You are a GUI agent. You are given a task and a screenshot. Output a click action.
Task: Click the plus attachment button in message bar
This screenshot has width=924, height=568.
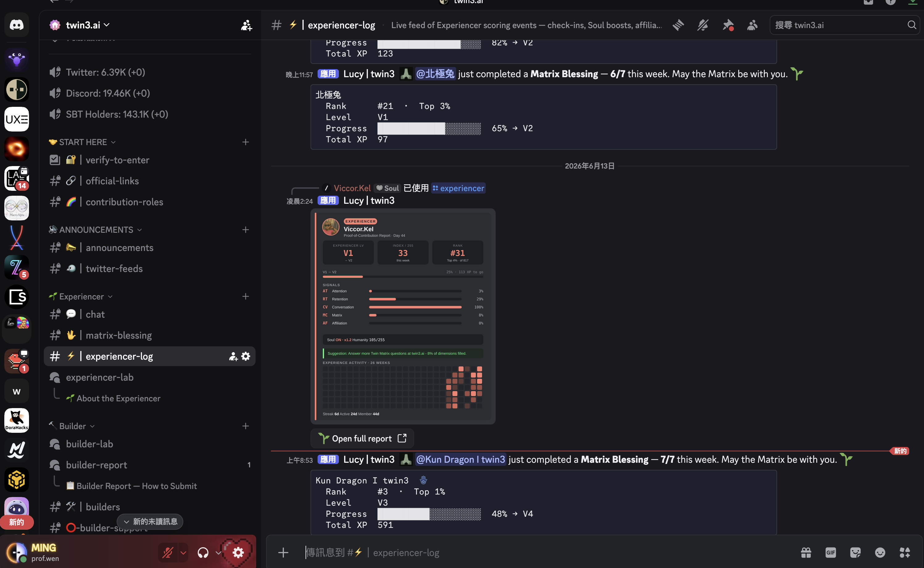[x=283, y=553]
